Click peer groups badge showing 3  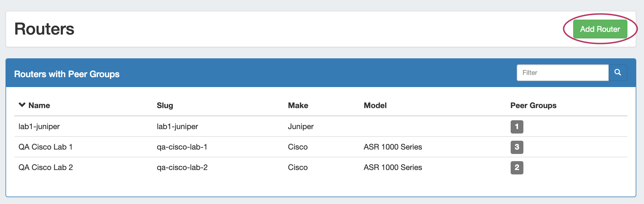point(516,147)
